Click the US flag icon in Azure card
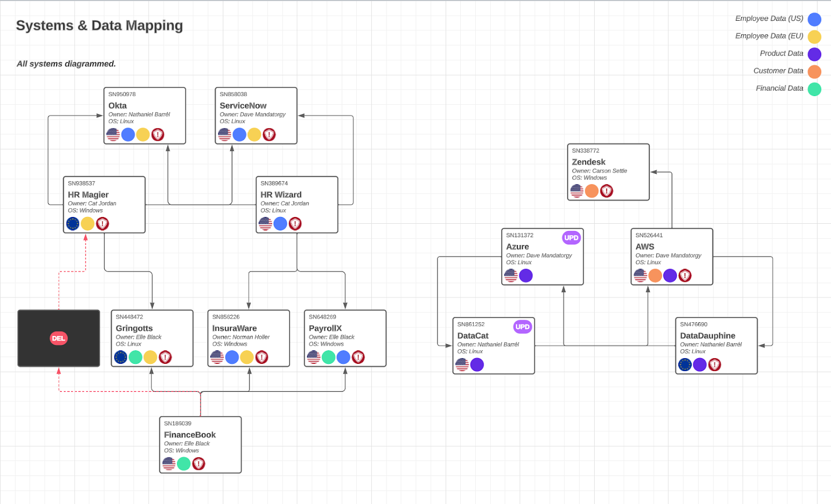The image size is (831, 504). [511, 276]
